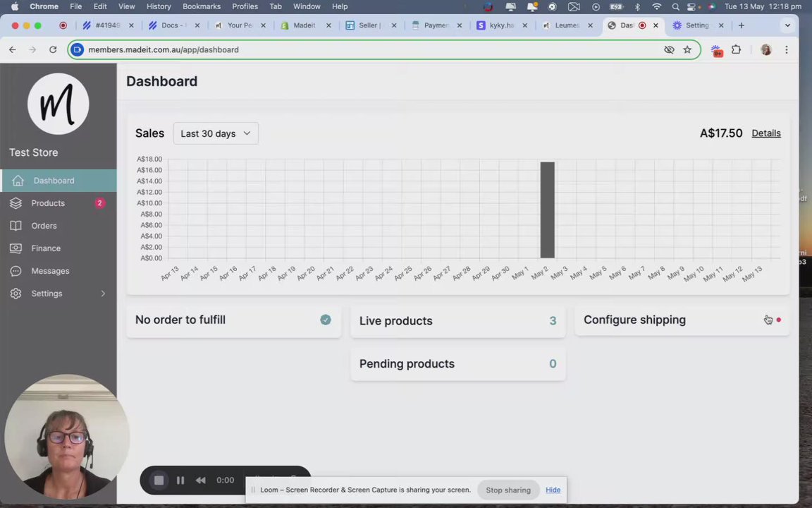Open the Chrome extensions puzzle icon
The width and height of the screenshot is (812, 508).
click(x=736, y=50)
